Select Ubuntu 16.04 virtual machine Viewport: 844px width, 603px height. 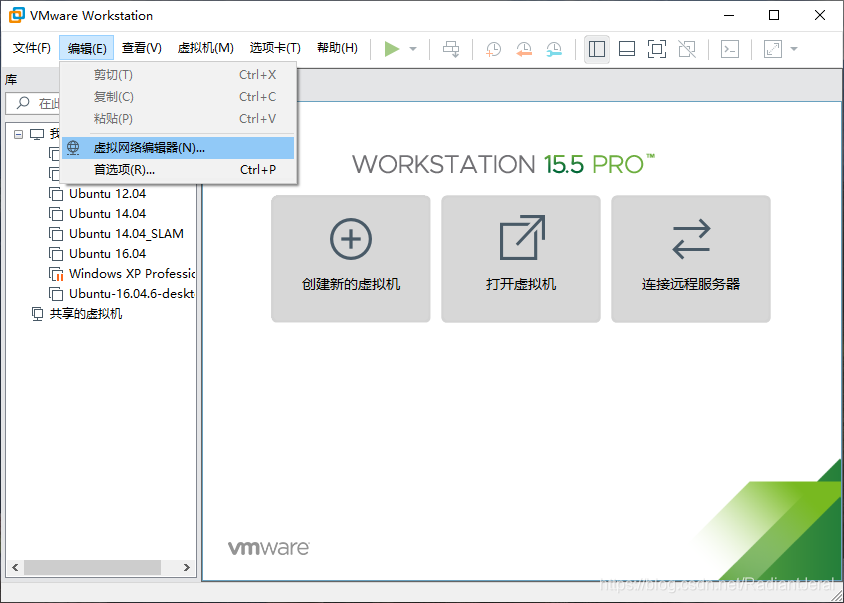click(x=108, y=254)
